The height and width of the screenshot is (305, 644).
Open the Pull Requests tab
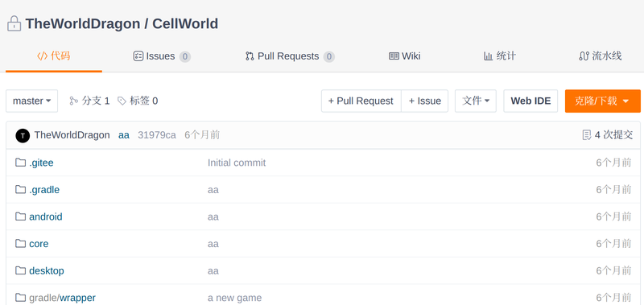pyautogui.click(x=290, y=56)
